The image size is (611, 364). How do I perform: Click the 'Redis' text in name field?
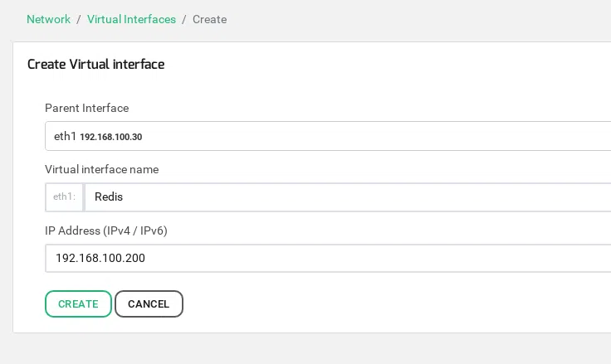tap(109, 197)
